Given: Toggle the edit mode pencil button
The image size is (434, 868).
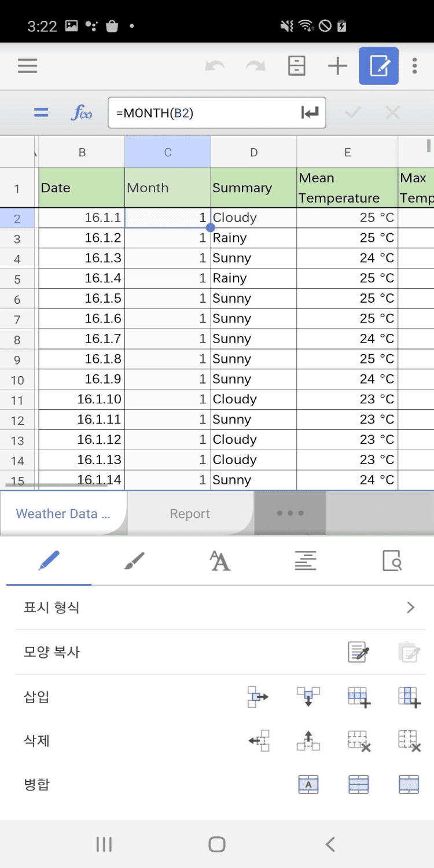Looking at the screenshot, I should tap(378, 66).
